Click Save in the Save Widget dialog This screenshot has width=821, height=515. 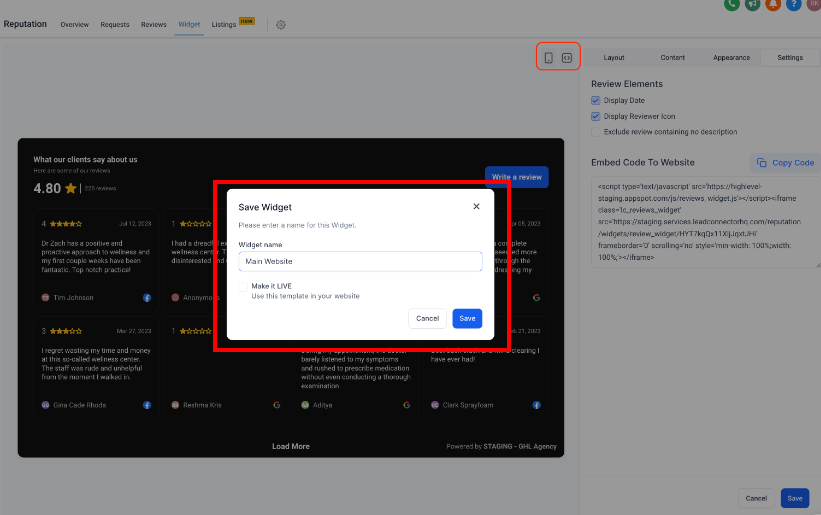point(467,318)
